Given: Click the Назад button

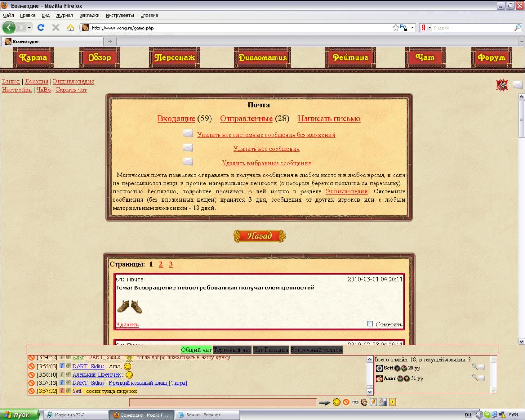Looking at the screenshot, I should [259, 236].
